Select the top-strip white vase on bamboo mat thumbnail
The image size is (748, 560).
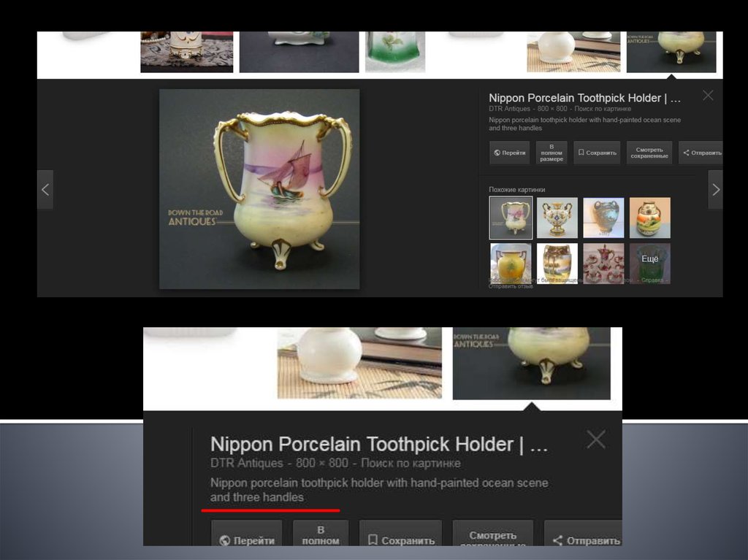(573, 52)
